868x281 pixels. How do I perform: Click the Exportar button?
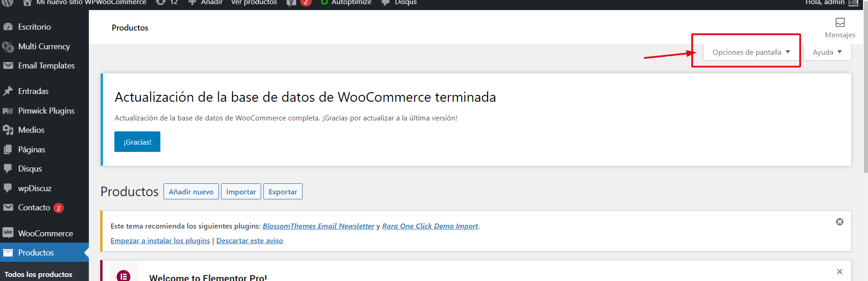click(x=283, y=192)
